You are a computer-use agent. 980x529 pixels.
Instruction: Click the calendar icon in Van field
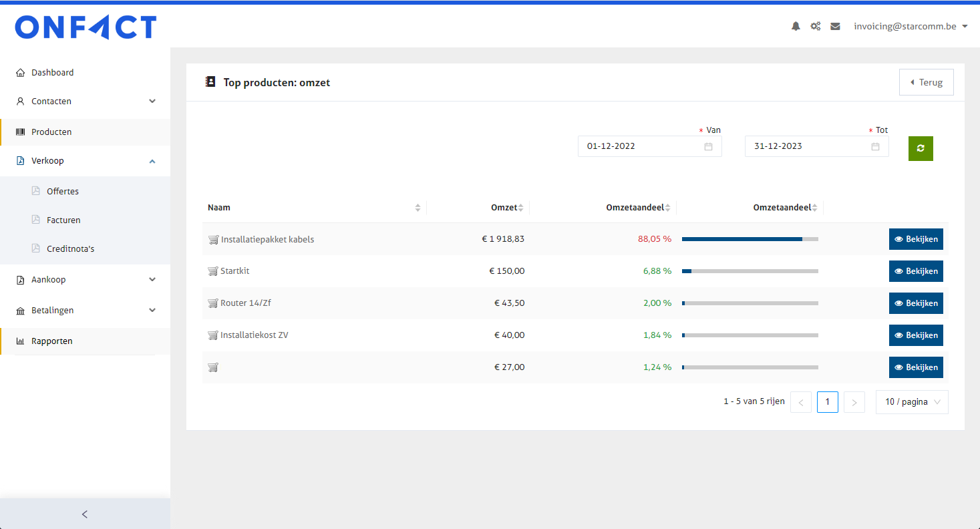click(x=708, y=146)
